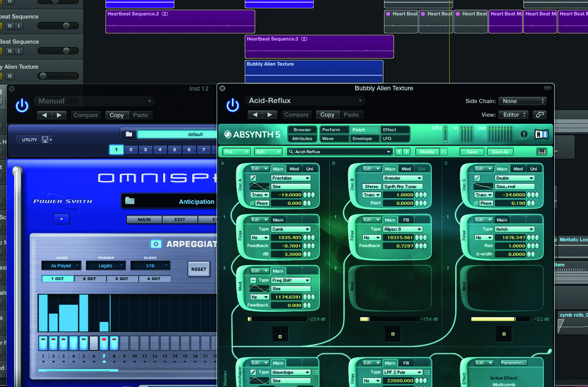Open the arpeggiator Mode As Played dropdown
Image resolution: width=588 pixels, height=387 pixels.
point(61,266)
